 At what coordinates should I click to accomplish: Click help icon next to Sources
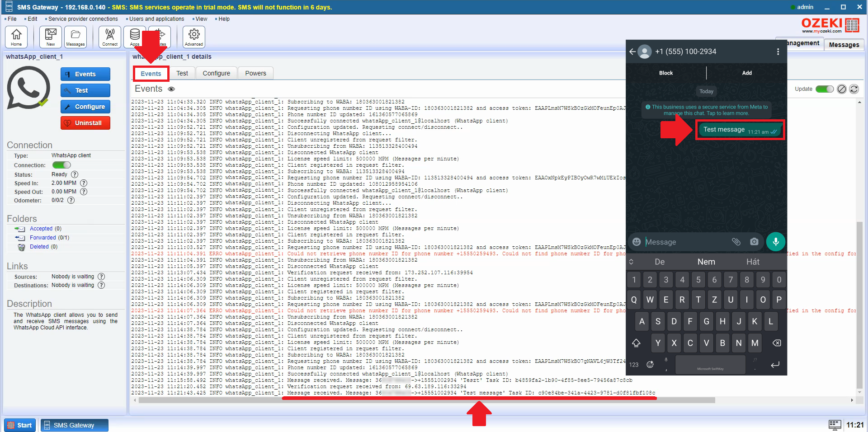click(101, 277)
